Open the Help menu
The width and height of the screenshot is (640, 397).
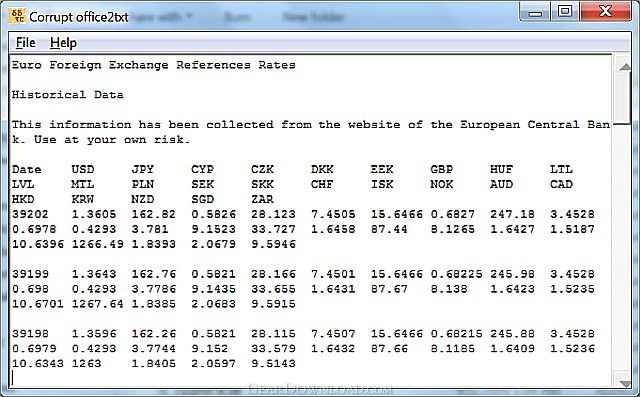pos(63,42)
